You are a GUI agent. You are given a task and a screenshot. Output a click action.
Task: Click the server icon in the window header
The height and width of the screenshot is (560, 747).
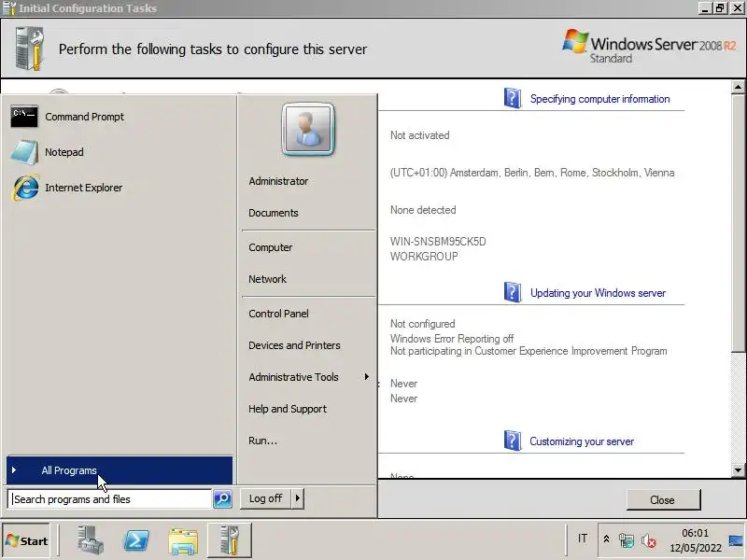pos(30,49)
